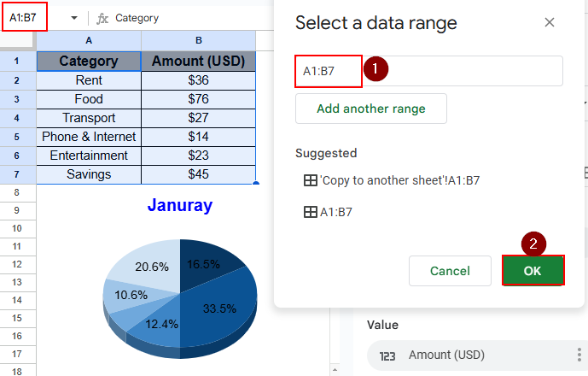The height and width of the screenshot is (376, 588).
Task: Click the Savings cell in column A
Action: [x=89, y=174]
